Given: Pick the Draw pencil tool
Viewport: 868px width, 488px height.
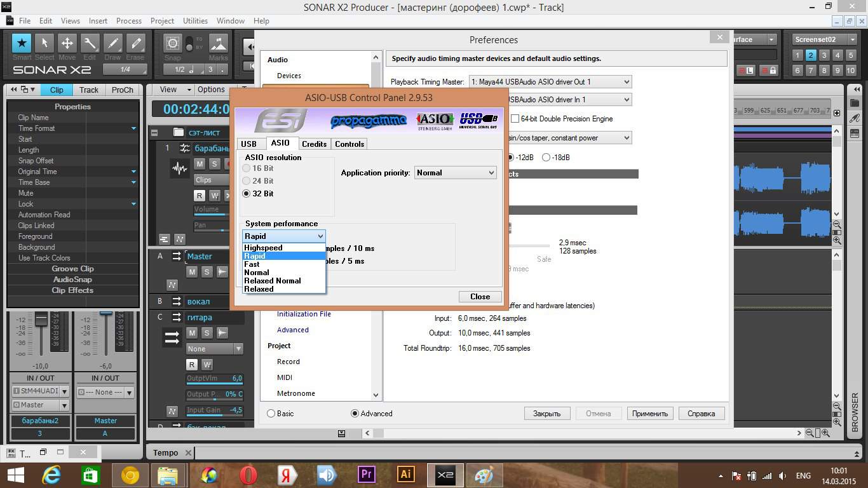Looking at the screenshot, I should pyautogui.click(x=112, y=44).
